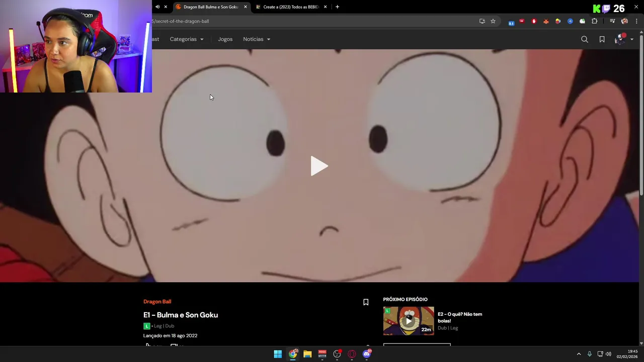Open the 'E2 – O quê? Não tem bolas!' title
Viewport: 644px width, 362px height.
(460, 317)
